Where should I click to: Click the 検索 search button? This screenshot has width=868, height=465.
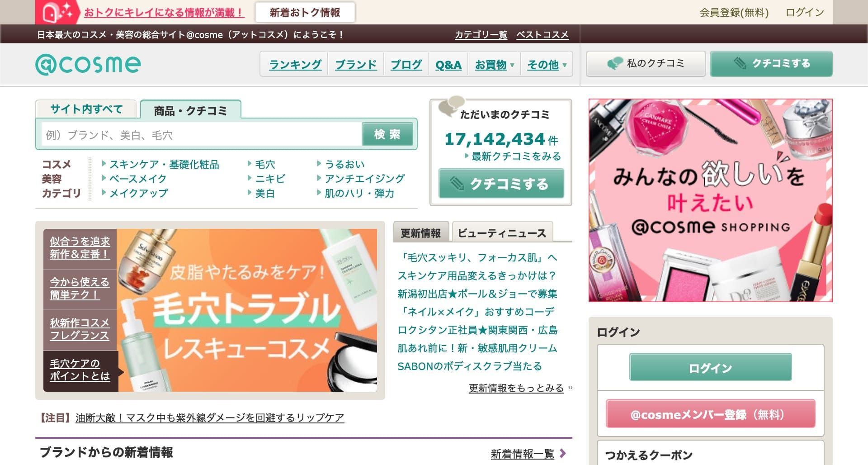coord(388,134)
